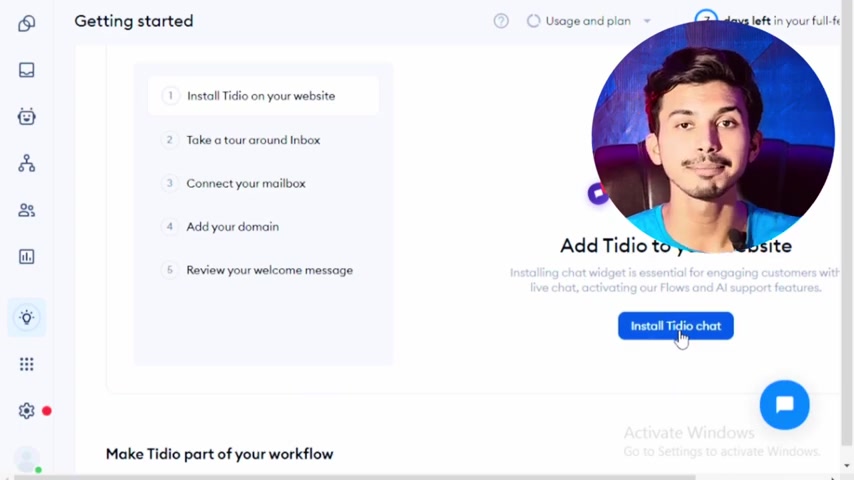
Task: Open the Inbox icon in sidebar
Action: 26,70
